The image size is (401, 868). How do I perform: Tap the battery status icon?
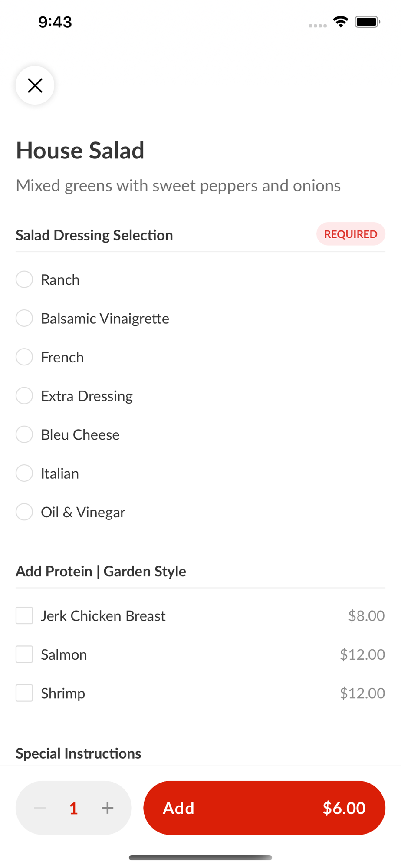(368, 22)
